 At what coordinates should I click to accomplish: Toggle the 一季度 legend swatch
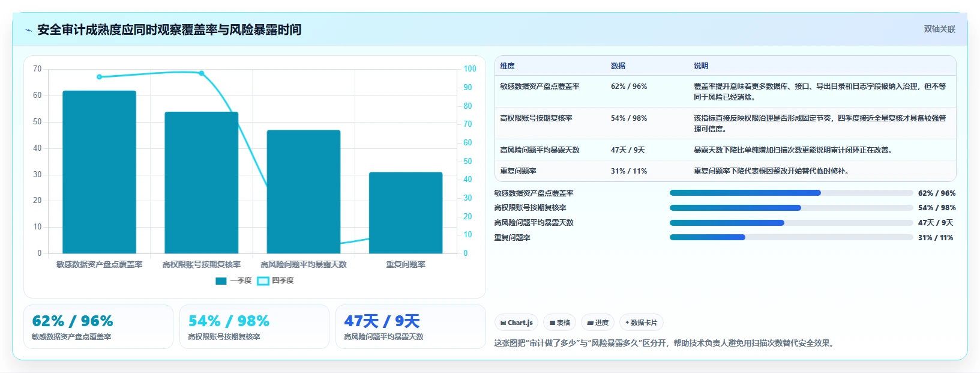(221, 281)
